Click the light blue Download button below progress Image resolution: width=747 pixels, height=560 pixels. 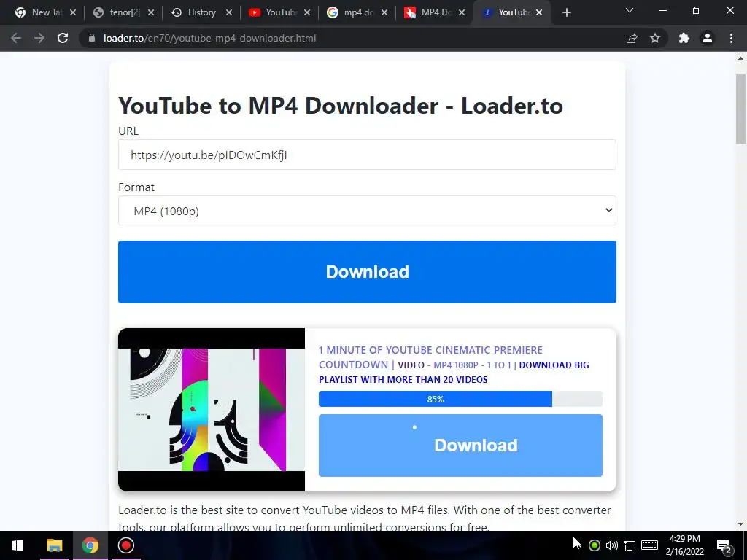coord(460,446)
